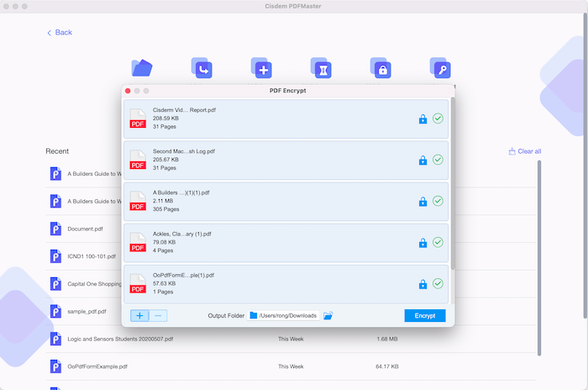The image size is (588, 390).
Task: Click the file icon beside Document.pdf
Action: tap(55, 229)
